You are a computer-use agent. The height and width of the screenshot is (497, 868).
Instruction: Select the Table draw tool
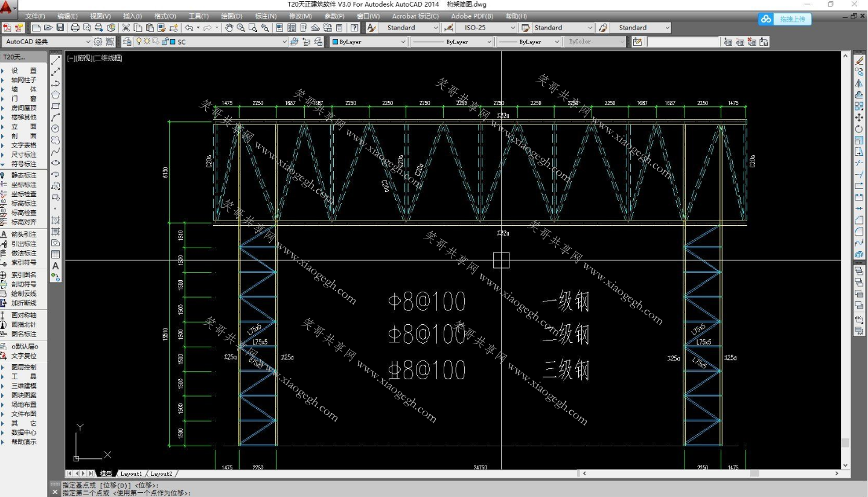click(x=56, y=254)
